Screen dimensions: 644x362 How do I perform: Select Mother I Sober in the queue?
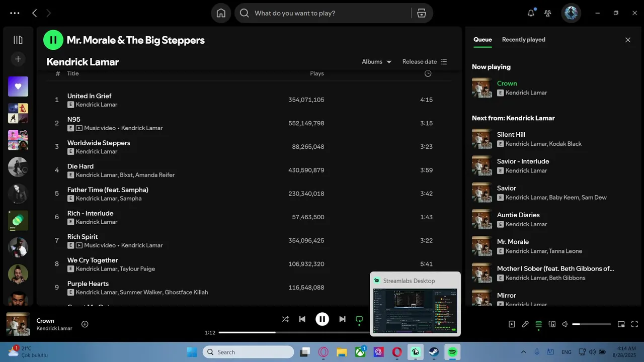[555, 268]
